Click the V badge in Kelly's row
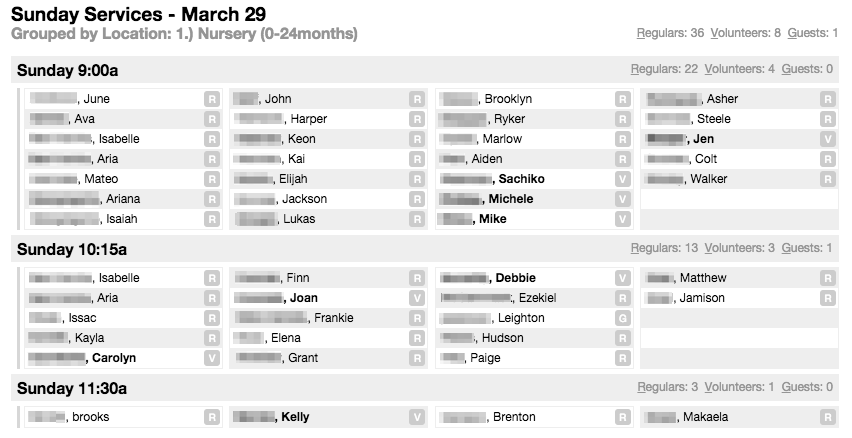 (x=417, y=417)
